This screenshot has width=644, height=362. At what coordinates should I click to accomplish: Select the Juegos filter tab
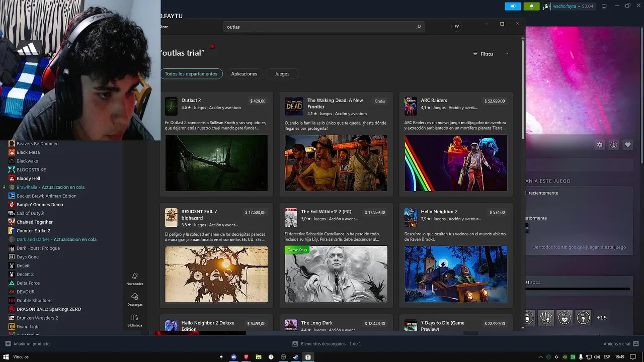click(x=282, y=74)
